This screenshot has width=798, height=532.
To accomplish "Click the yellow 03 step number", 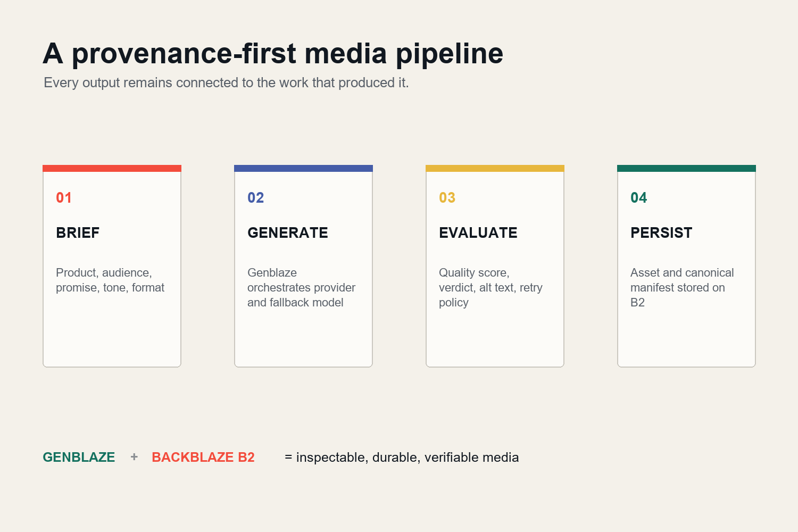I will pos(447,198).
